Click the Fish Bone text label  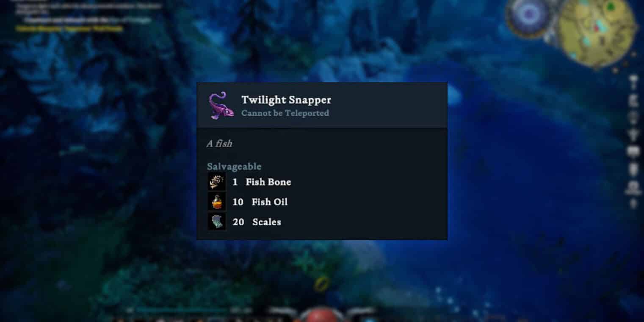268,182
